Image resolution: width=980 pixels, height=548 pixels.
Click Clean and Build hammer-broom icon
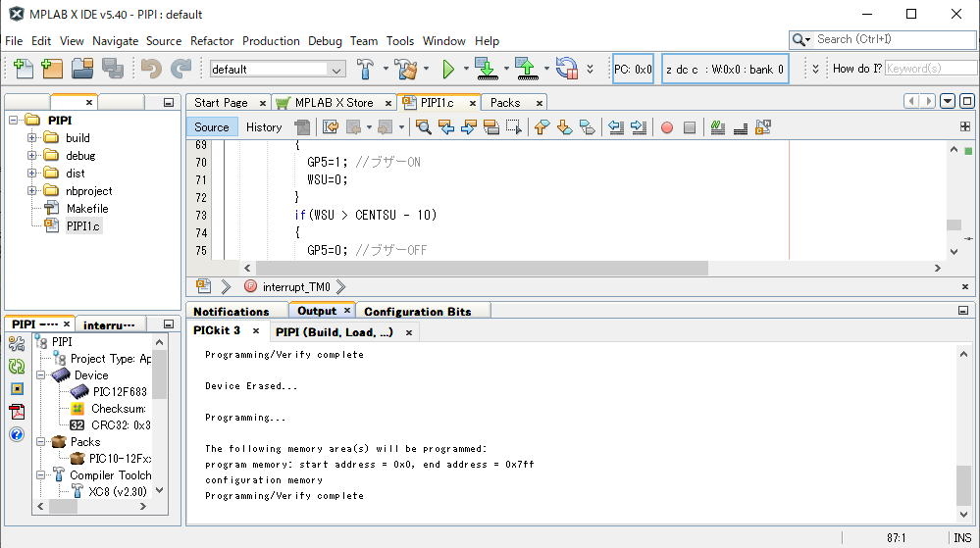pyautogui.click(x=406, y=69)
